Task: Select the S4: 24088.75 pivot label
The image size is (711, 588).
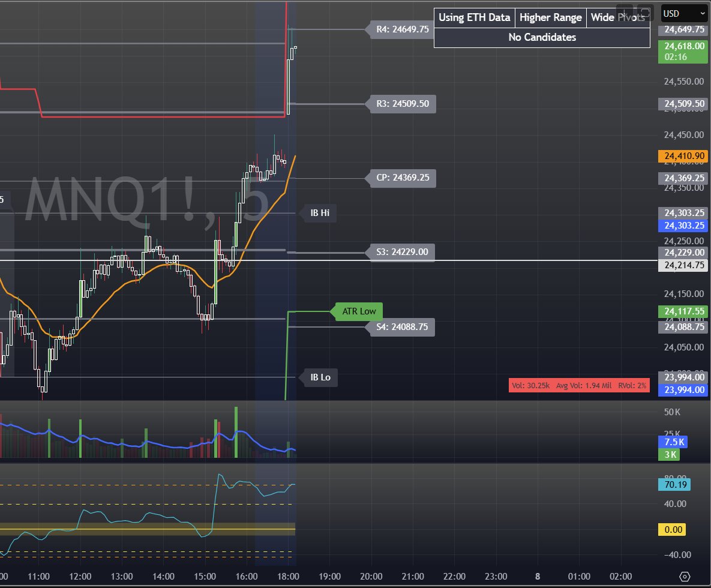Action: click(402, 327)
